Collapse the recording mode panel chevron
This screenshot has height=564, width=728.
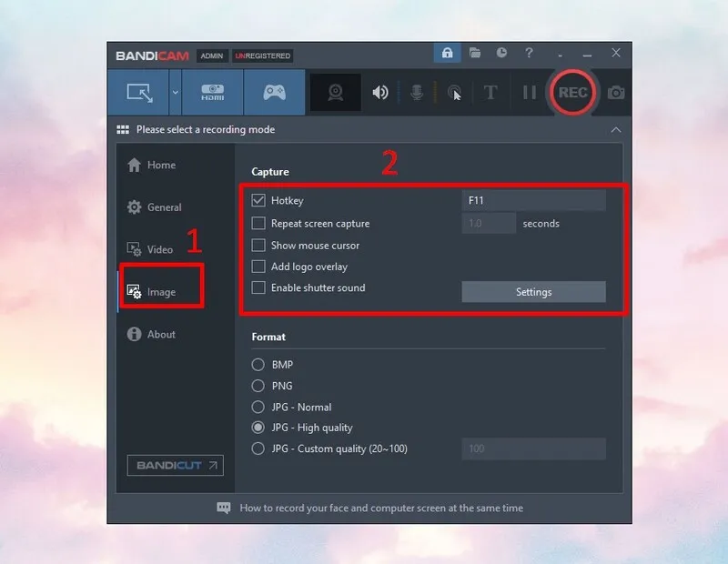pyautogui.click(x=616, y=129)
